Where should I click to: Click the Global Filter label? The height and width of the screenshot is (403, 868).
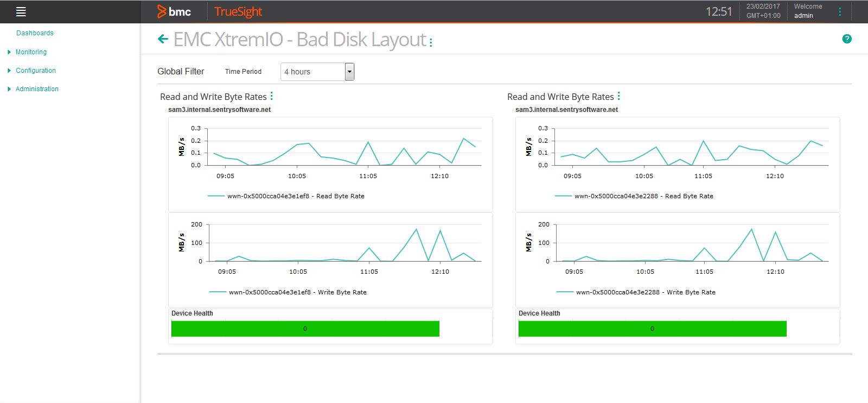click(181, 71)
